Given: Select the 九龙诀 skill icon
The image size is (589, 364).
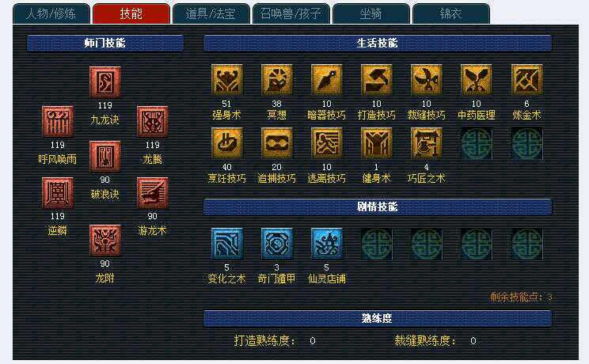Looking at the screenshot, I should (x=104, y=82).
